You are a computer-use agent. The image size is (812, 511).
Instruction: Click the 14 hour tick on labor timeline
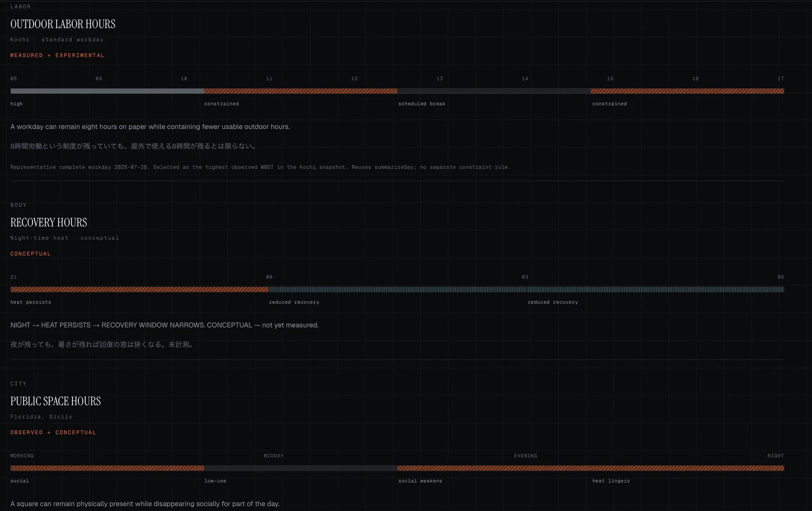click(x=525, y=79)
